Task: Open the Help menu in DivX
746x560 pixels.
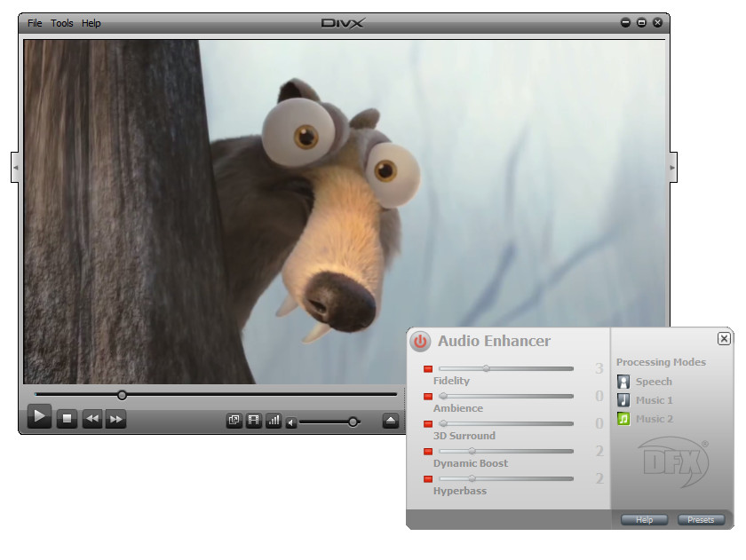Action: (x=91, y=23)
